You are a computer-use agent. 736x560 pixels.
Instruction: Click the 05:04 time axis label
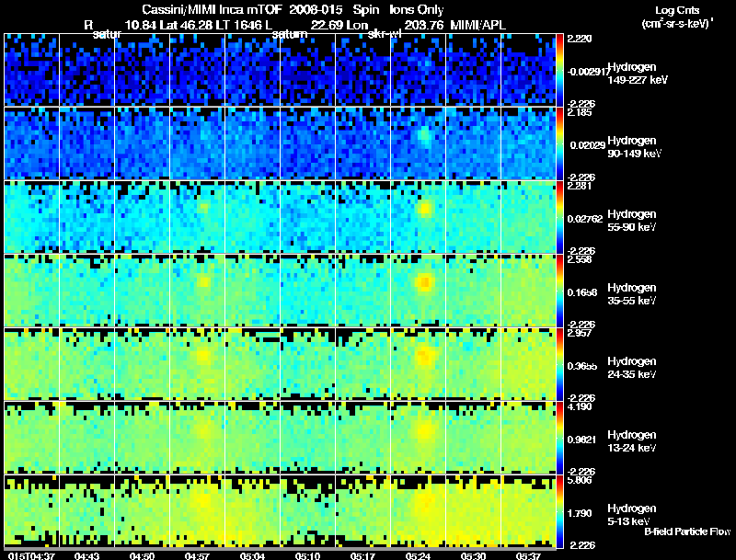252,556
